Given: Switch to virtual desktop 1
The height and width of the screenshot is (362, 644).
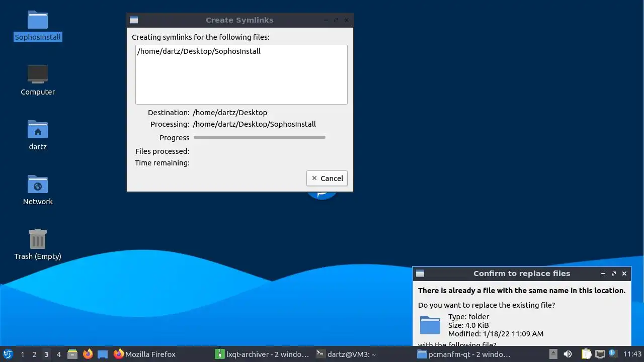Looking at the screenshot, I should [x=22, y=354].
